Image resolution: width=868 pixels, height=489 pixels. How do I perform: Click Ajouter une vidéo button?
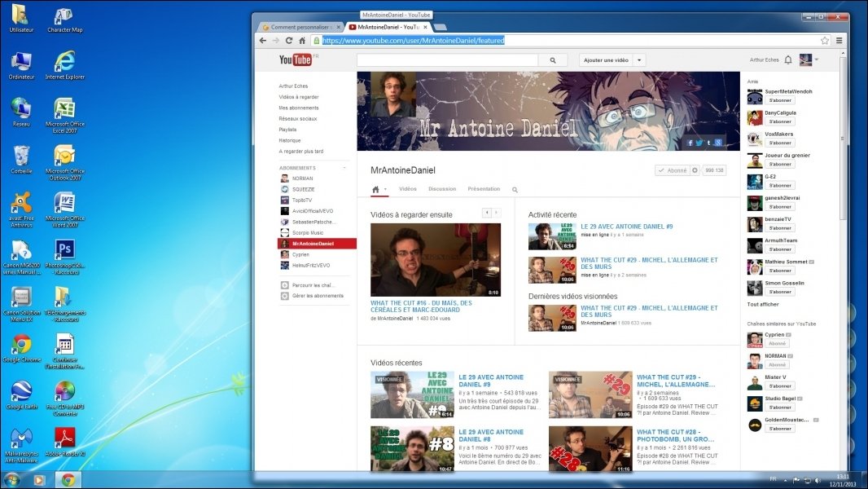(606, 59)
